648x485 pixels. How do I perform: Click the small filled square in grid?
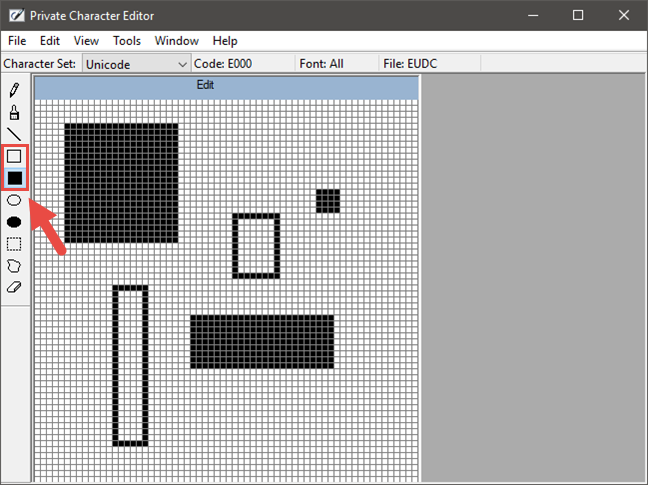[328, 201]
